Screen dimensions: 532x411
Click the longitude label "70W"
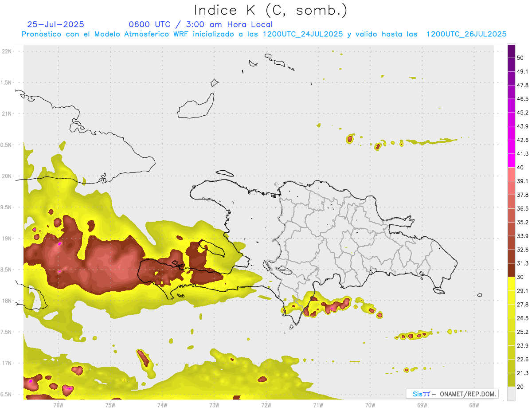[x=370, y=405]
